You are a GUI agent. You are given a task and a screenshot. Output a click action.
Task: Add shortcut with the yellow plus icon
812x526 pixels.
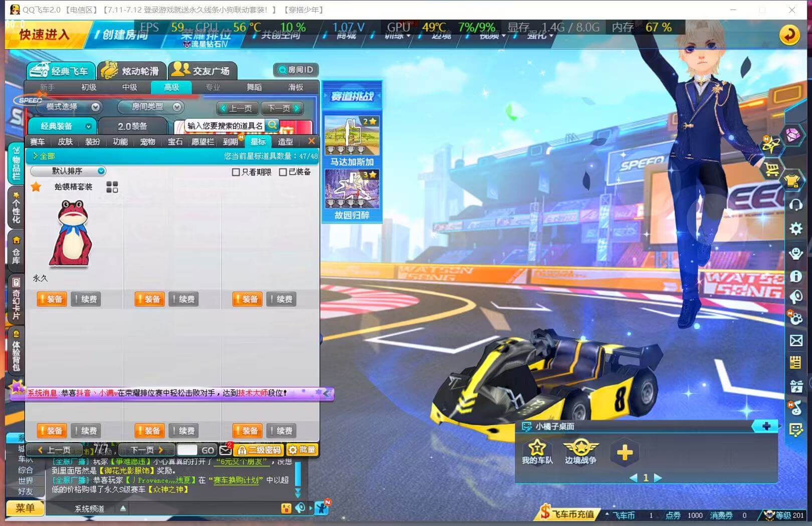pyautogui.click(x=625, y=453)
